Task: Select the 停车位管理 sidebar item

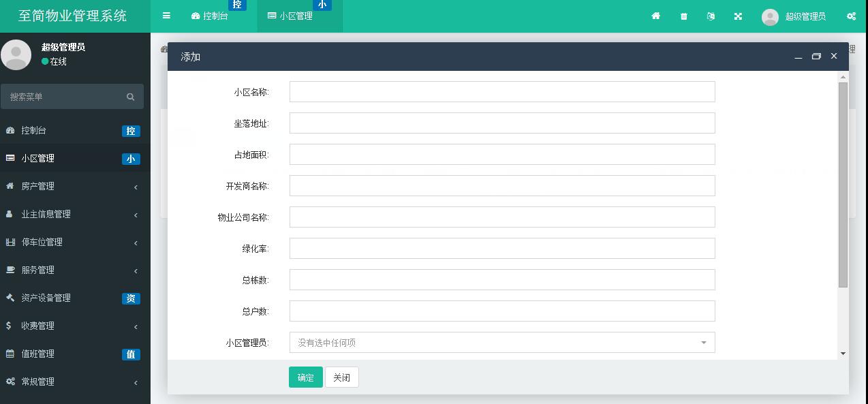Action: click(x=44, y=242)
